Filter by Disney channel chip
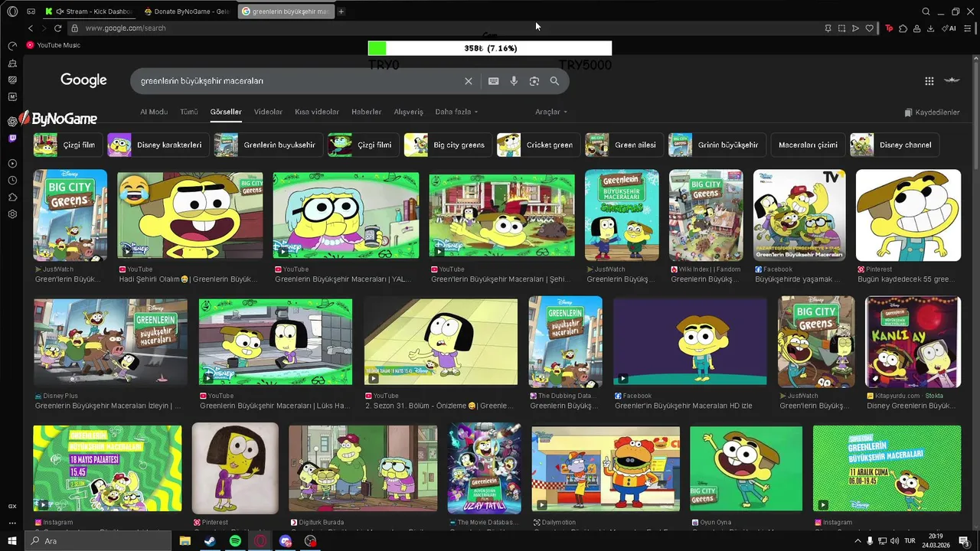Screen dimensions: 980x551 pyautogui.click(x=894, y=145)
